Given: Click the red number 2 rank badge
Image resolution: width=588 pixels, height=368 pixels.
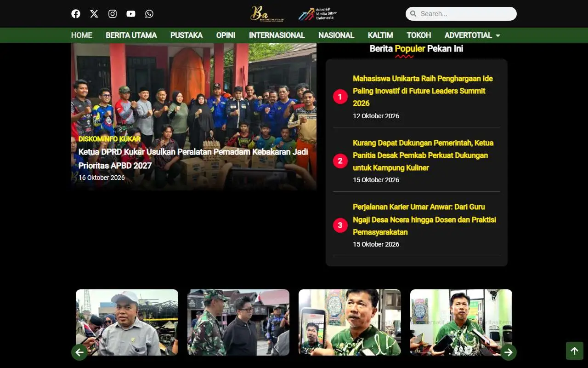Looking at the screenshot, I should 340,161.
